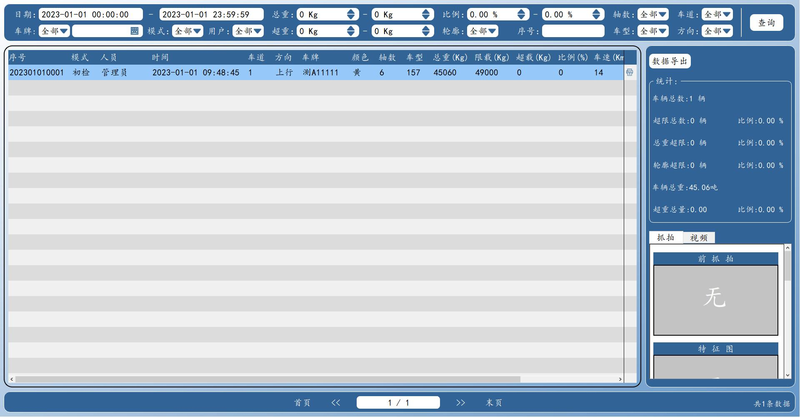
Task: Click the 超重 minimum weight spinner arrows
Action: pos(351,31)
